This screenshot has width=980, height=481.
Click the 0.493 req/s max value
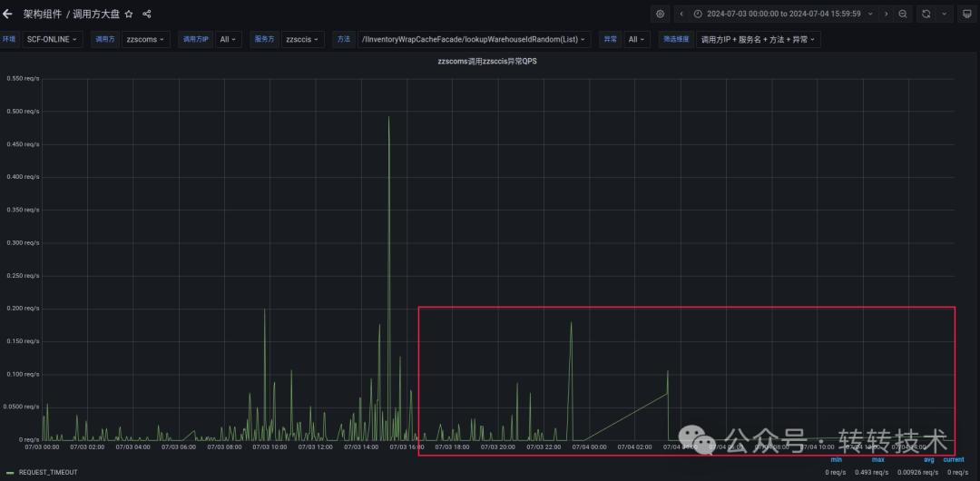(874, 472)
